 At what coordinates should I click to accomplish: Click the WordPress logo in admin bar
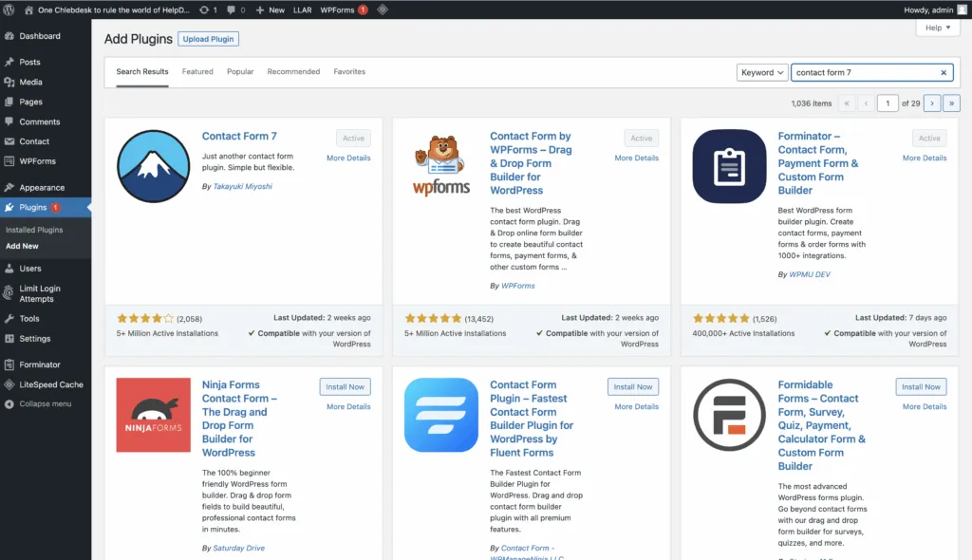click(9, 9)
